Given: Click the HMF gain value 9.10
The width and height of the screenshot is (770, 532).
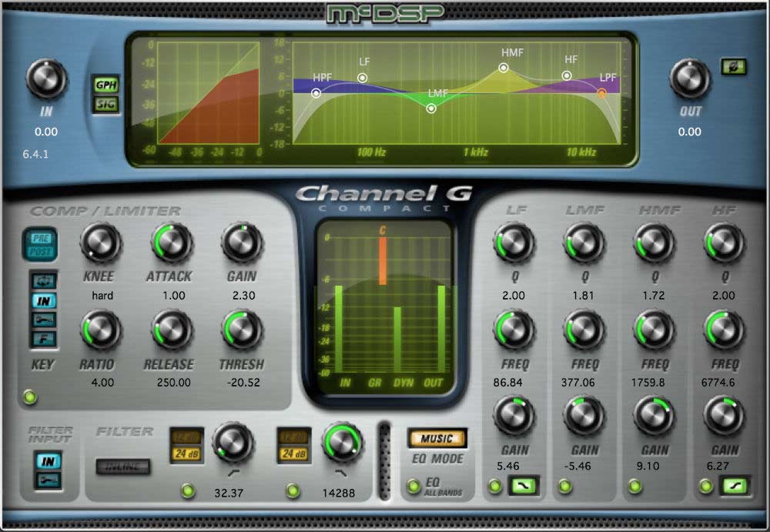Looking at the screenshot, I should pyautogui.click(x=648, y=466).
